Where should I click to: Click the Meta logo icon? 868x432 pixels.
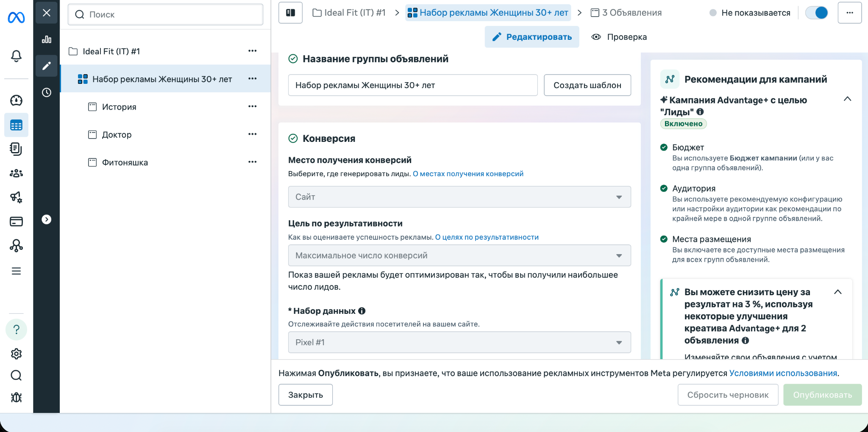tap(16, 17)
